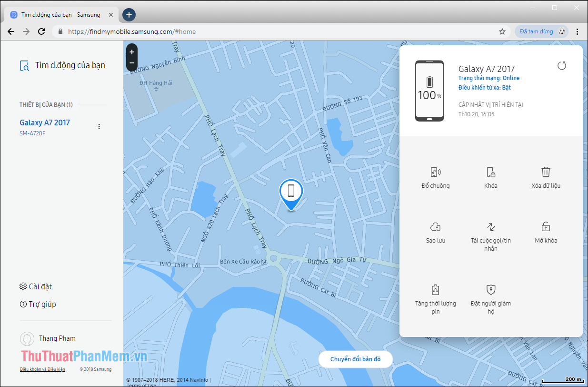Screen dimensions: 588x387
Task: Open Chrome's browser menu
Action: (x=577, y=31)
